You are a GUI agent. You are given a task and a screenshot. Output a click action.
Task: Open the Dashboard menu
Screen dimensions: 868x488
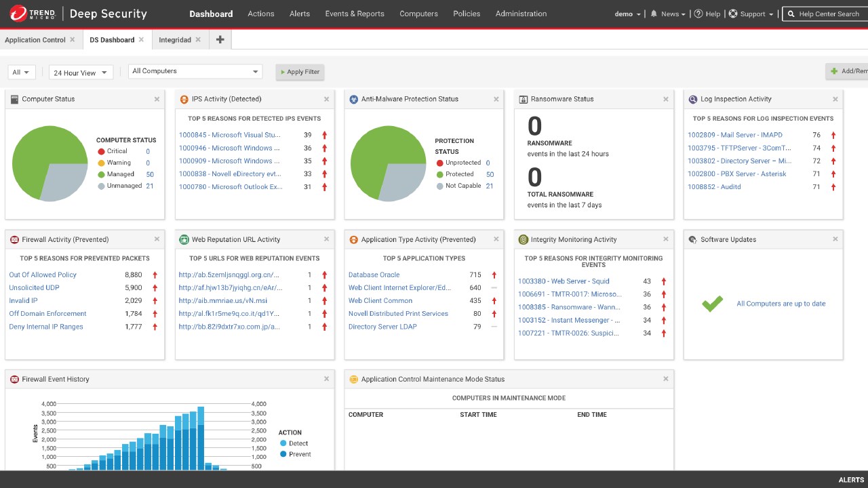211,14
